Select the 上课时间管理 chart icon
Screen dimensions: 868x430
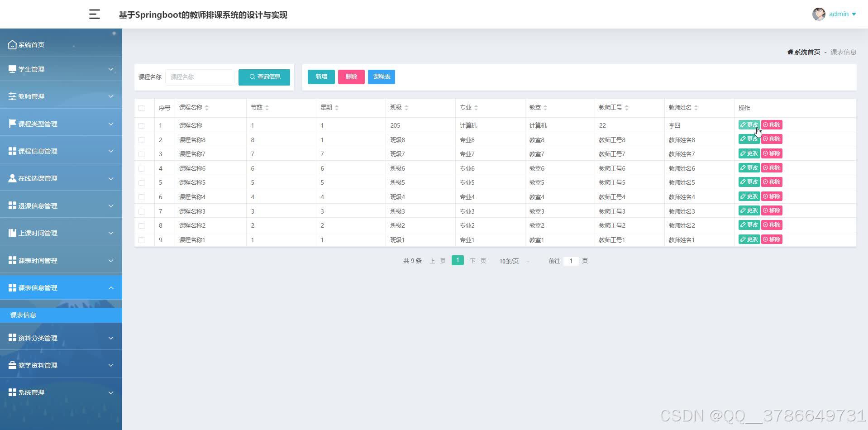[x=12, y=233]
